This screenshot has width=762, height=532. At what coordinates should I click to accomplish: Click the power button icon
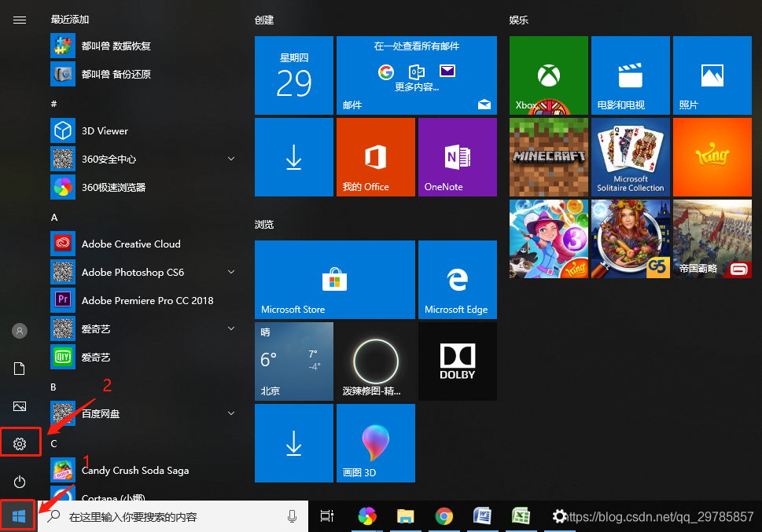click(x=19, y=482)
